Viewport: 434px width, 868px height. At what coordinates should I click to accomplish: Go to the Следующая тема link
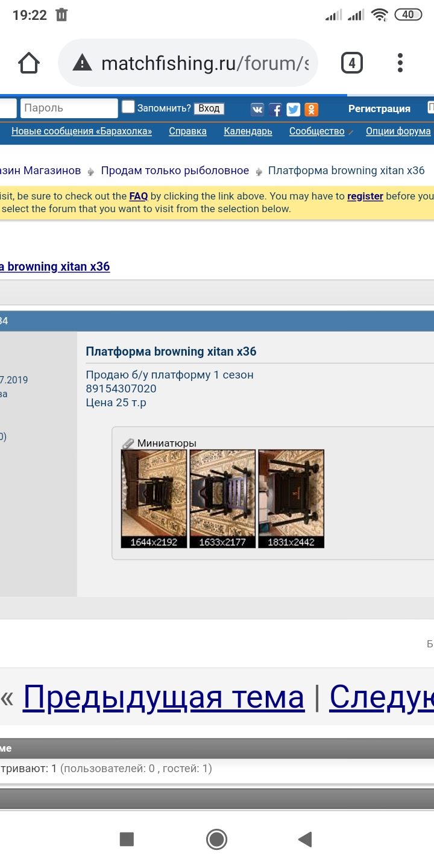point(382,697)
